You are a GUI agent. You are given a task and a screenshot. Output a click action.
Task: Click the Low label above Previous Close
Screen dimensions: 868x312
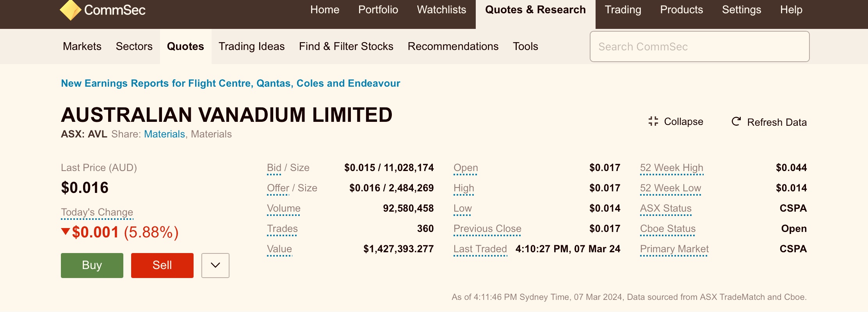click(462, 208)
